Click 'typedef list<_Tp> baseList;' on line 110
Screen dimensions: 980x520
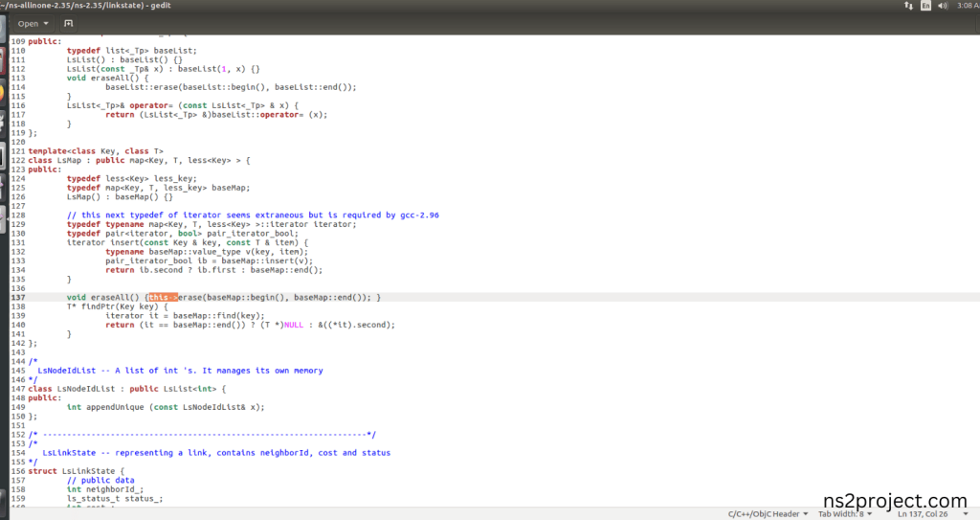click(x=132, y=51)
